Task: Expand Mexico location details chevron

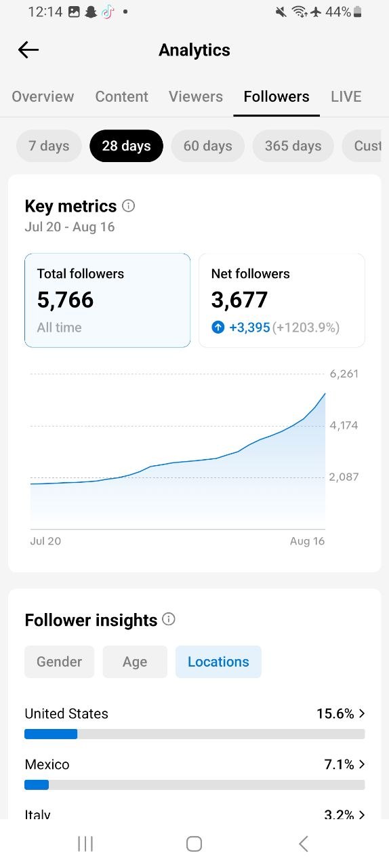Action: (x=362, y=764)
